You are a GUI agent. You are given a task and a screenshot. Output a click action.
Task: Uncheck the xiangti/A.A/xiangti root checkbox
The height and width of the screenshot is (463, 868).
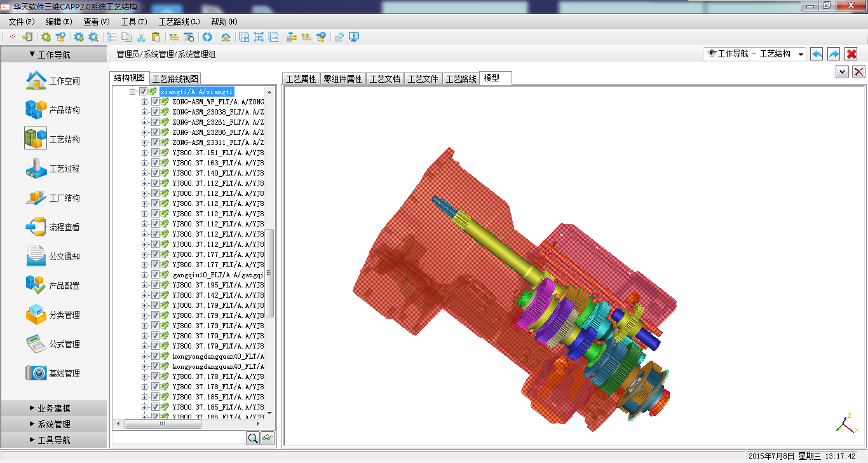coord(144,92)
